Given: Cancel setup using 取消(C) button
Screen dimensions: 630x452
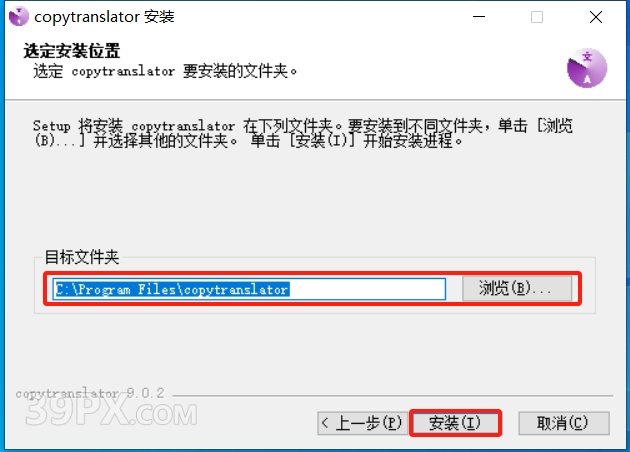Looking at the screenshot, I should pyautogui.click(x=564, y=423).
